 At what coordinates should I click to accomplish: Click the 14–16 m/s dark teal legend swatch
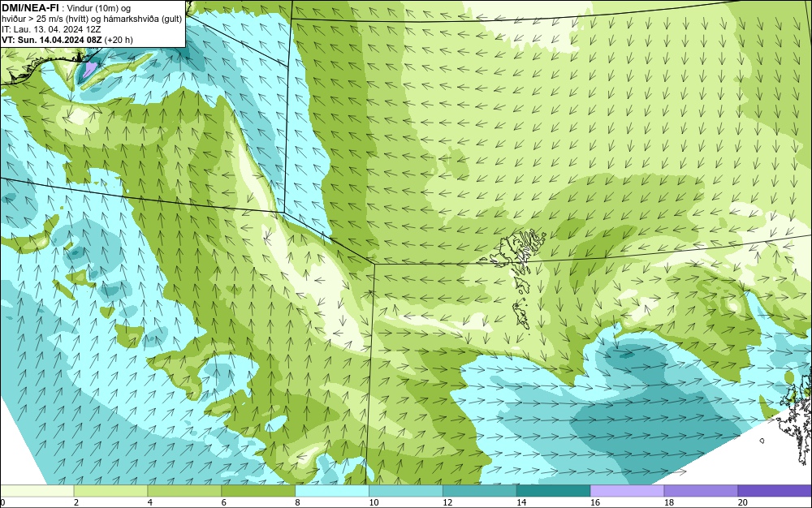[554, 490]
